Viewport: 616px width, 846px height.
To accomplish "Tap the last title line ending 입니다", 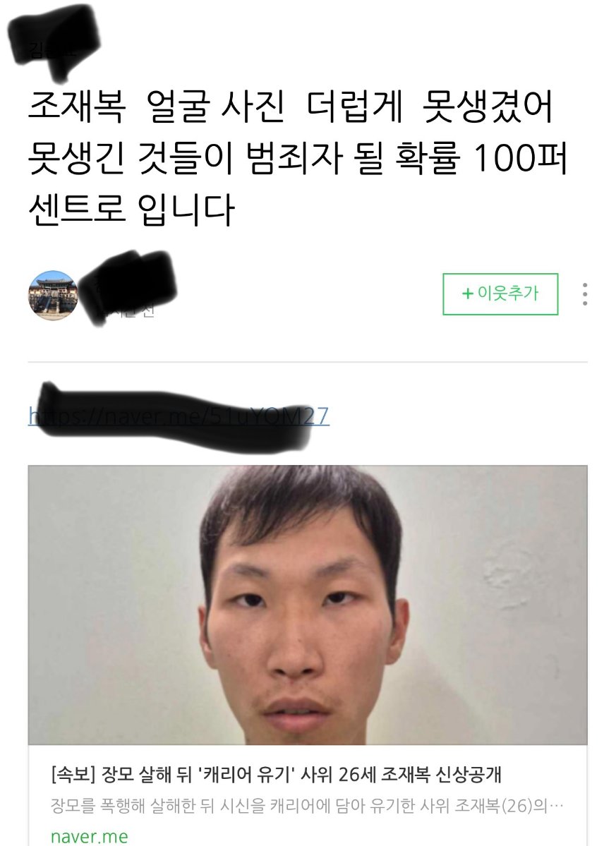I will click(131, 210).
